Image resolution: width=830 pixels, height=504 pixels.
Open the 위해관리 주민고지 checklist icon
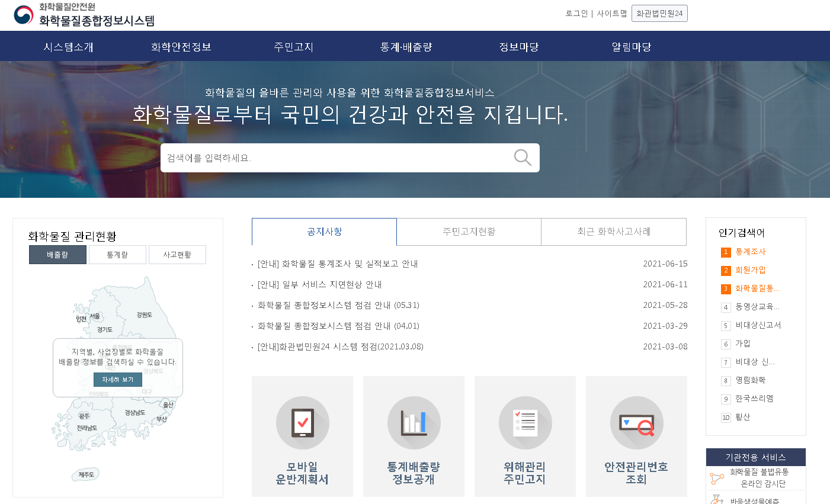point(525,423)
